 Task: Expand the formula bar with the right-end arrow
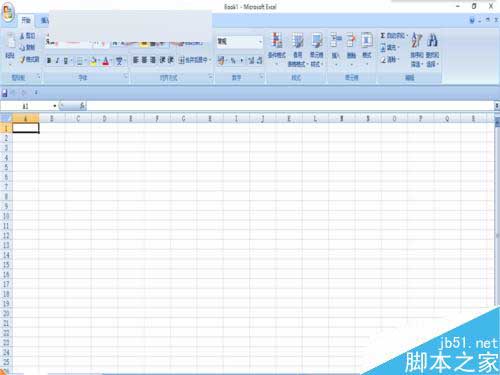[x=496, y=106]
